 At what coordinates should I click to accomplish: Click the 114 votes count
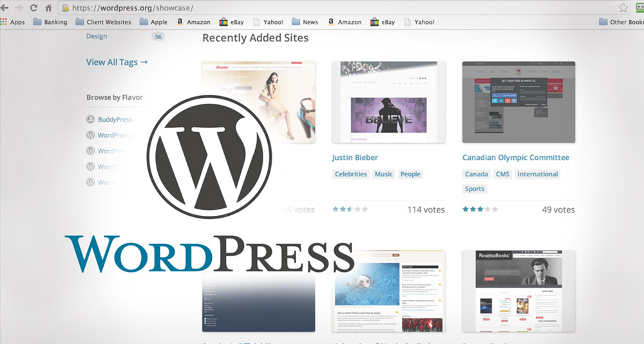pos(426,209)
